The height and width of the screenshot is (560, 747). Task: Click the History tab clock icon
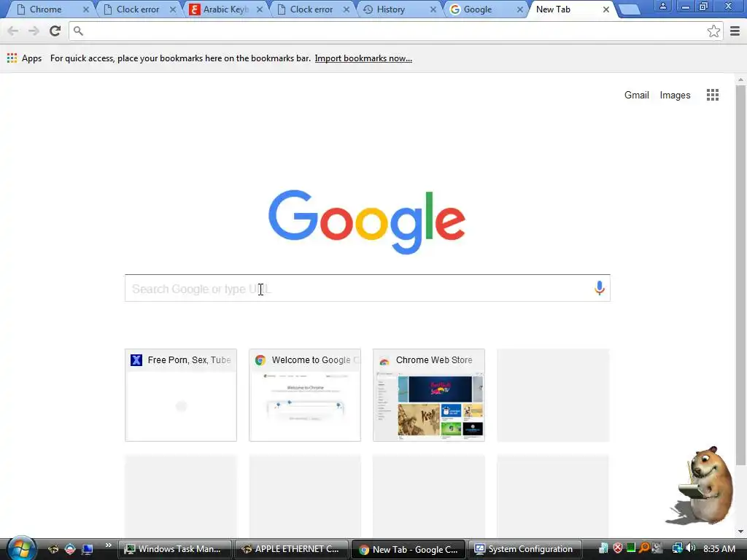(368, 9)
